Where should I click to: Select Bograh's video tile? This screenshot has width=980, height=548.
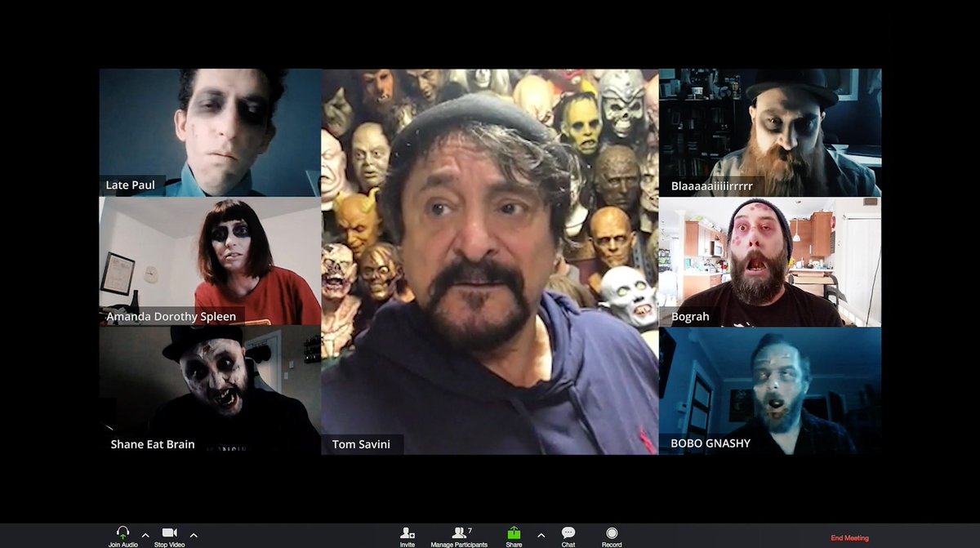[770, 261]
